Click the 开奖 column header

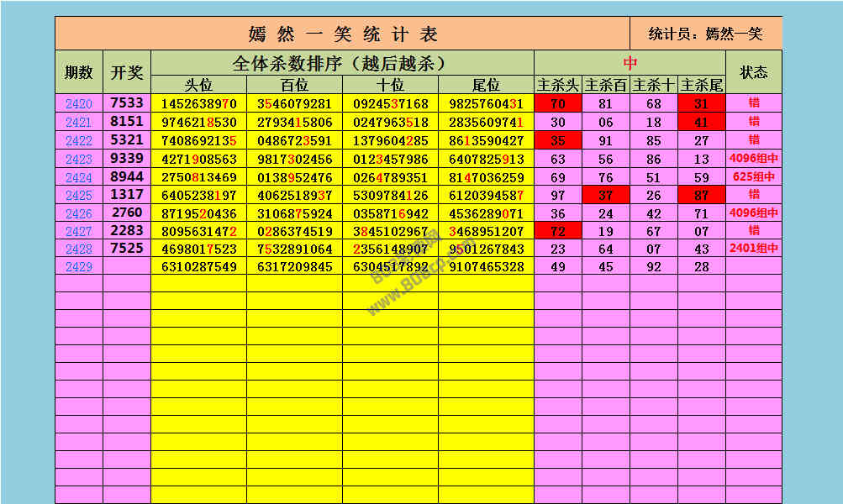[127, 72]
